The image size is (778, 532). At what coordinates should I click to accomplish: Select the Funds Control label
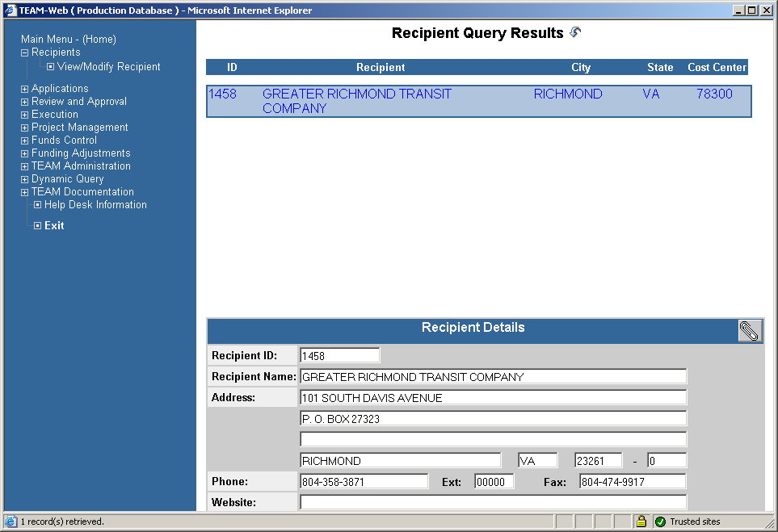point(64,140)
